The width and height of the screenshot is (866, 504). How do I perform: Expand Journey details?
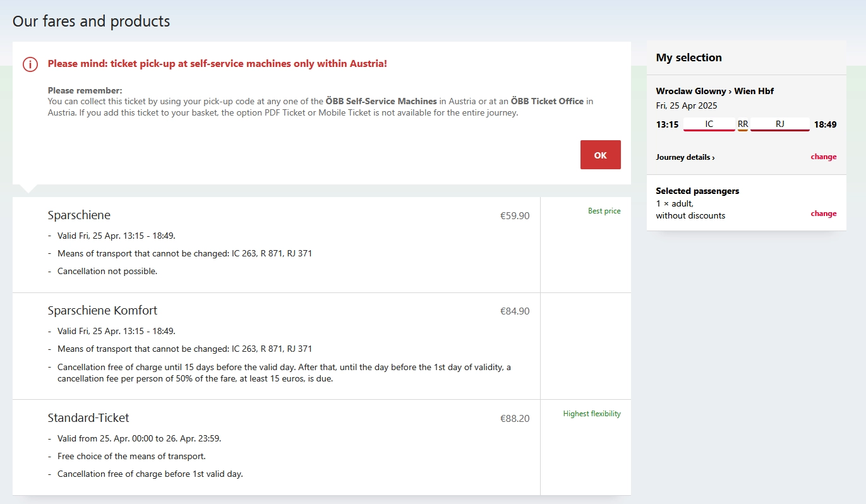[x=685, y=157]
